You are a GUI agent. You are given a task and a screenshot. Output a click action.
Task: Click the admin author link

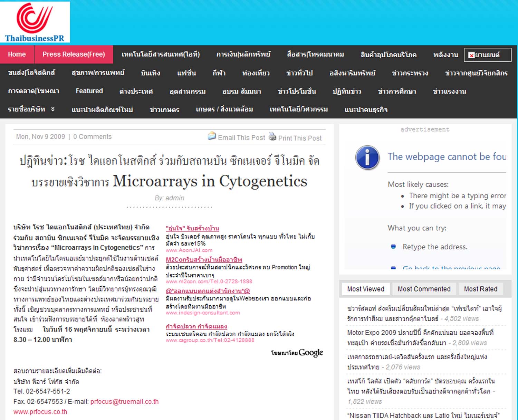[x=175, y=198]
